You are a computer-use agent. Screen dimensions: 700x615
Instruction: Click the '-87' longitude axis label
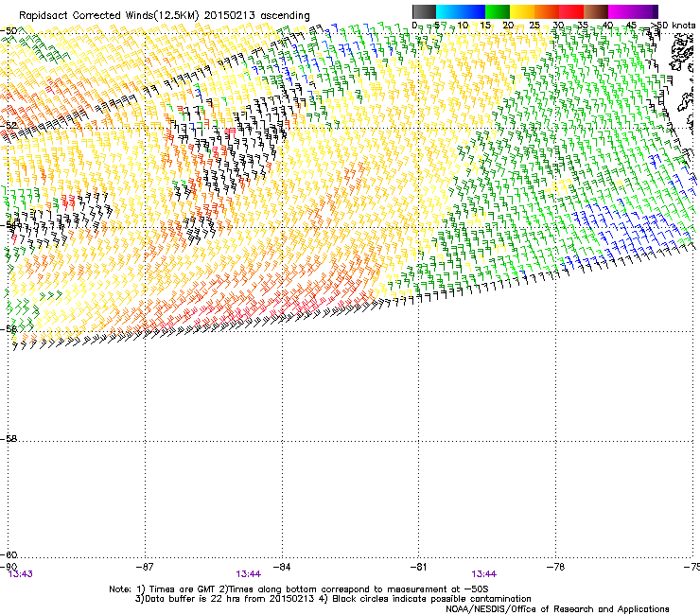click(x=145, y=567)
